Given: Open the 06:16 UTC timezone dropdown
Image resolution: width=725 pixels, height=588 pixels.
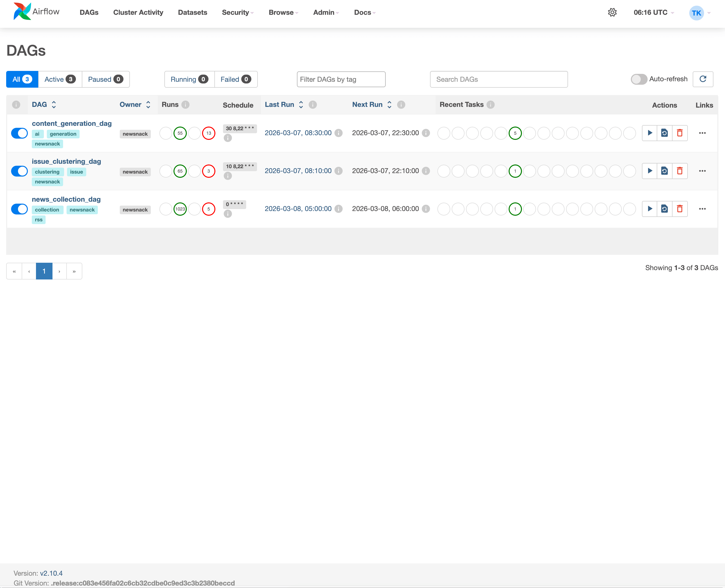Looking at the screenshot, I should (x=654, y=13).
